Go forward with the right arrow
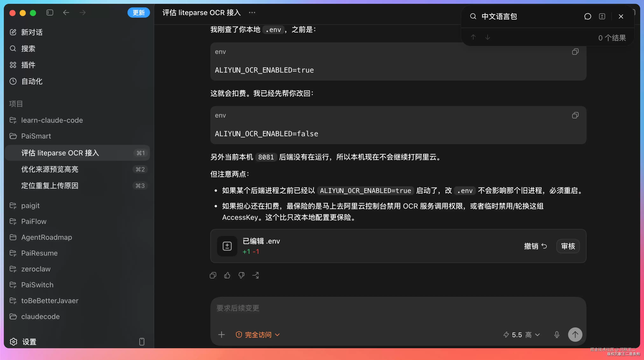 [x=83, y=13]
